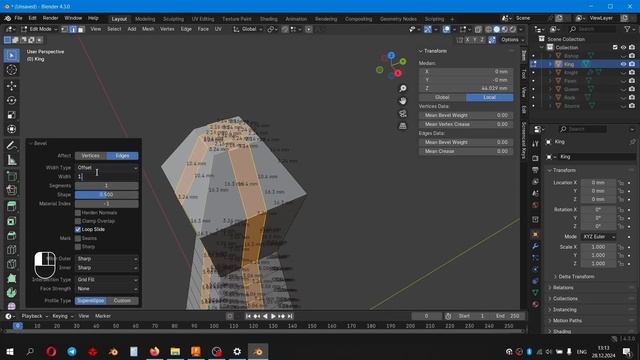Switch to the Modeling workspace tab

[x=145, y=19]
